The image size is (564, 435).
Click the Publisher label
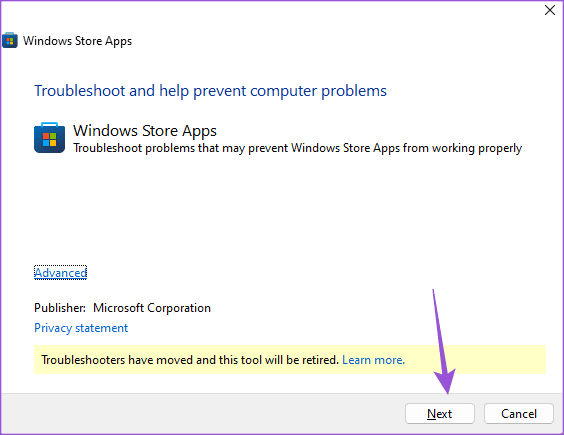[x=60, y=308]
